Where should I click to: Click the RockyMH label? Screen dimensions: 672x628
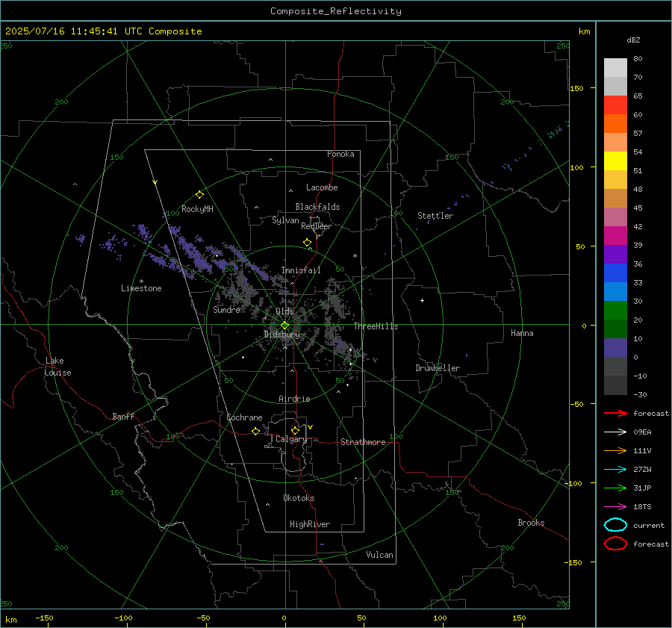pyautogui.click(x=197, y=209)
